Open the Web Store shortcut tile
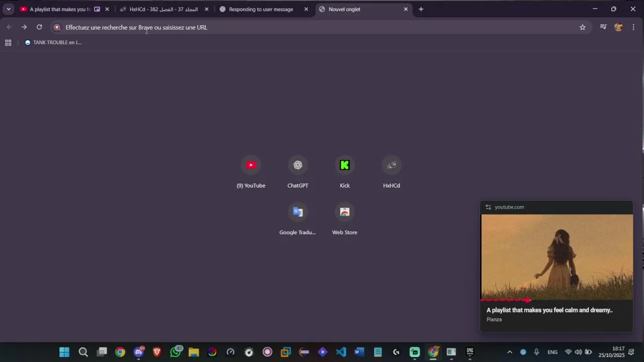 point(345,219)
